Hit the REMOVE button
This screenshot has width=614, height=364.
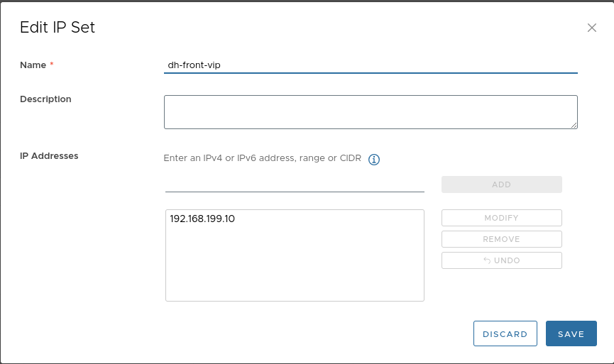point(501,239)
